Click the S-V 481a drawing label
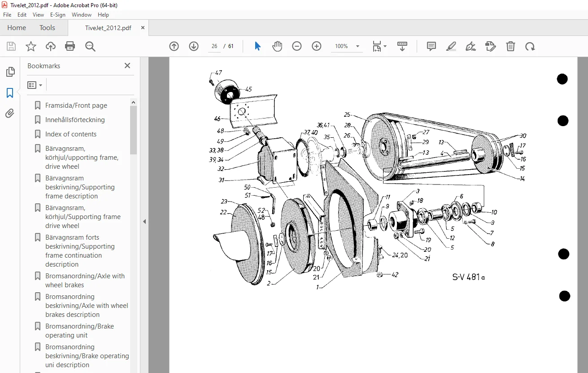This screenshot has width=588, height=373. pos(469,277)
